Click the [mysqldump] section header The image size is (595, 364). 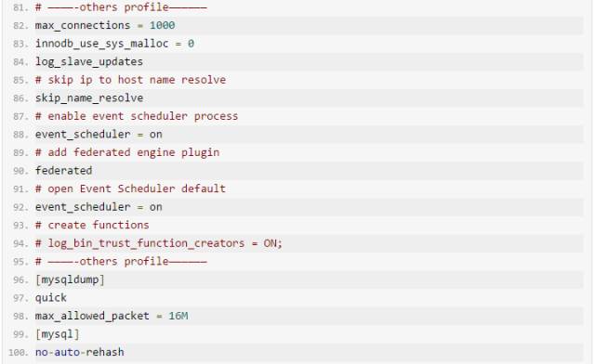coord(70,279)
